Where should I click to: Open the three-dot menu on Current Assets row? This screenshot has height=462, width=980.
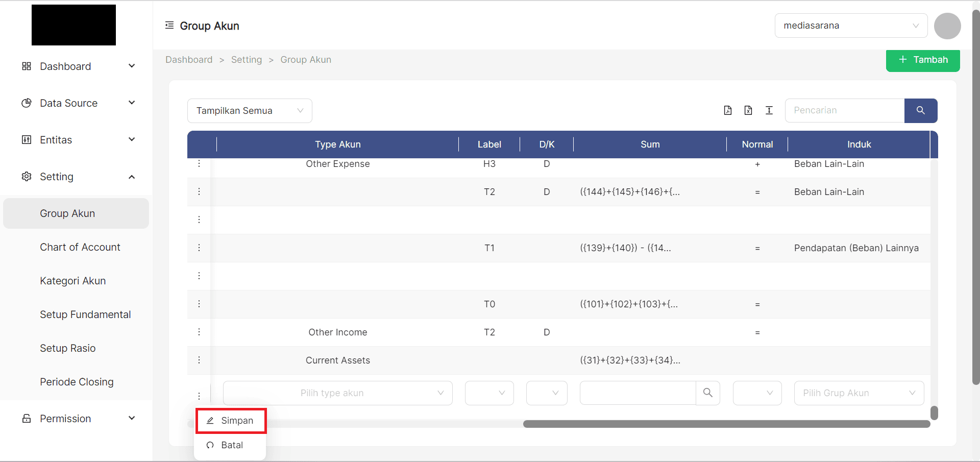point(199,360)
